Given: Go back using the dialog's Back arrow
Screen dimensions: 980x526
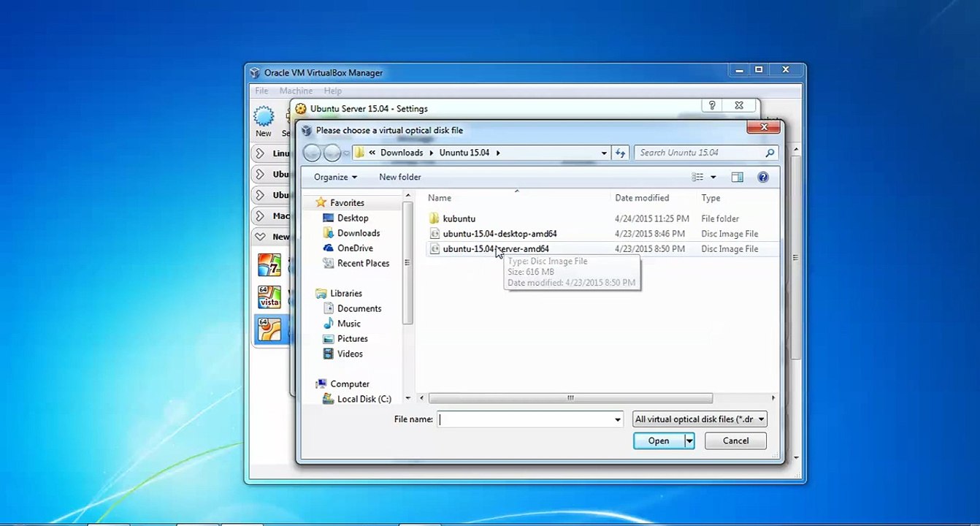Looking at the screenshot, I should coord(312,153).
